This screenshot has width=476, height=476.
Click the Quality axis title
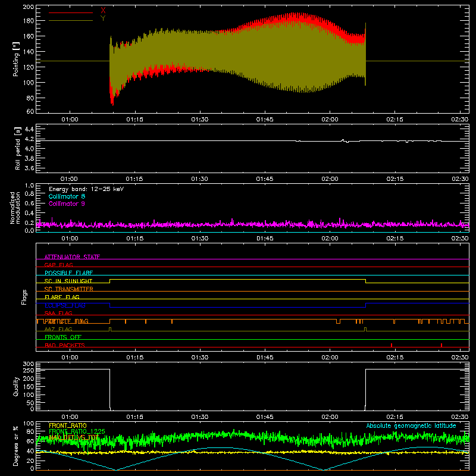16,386
